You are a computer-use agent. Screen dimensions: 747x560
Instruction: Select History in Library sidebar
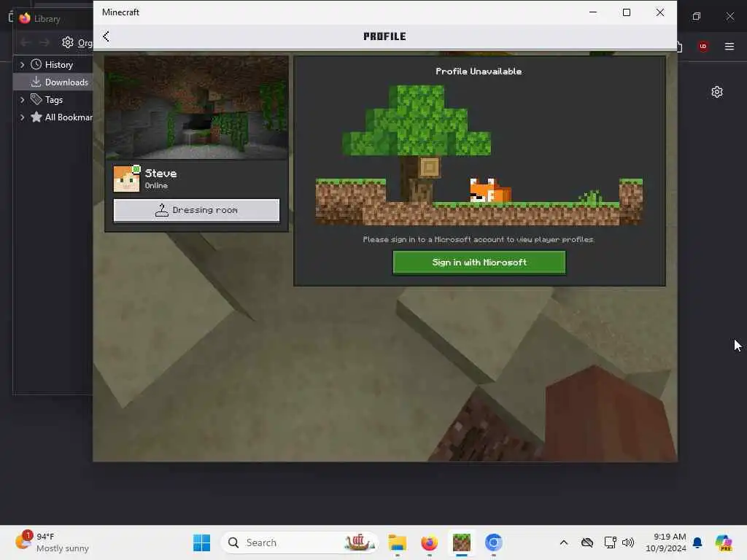click(x=58, y=65)
